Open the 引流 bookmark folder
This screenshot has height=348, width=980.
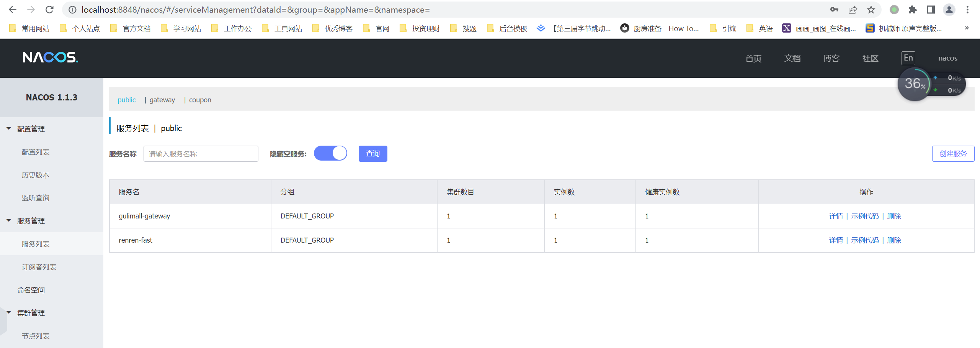(x=723, y=28)
